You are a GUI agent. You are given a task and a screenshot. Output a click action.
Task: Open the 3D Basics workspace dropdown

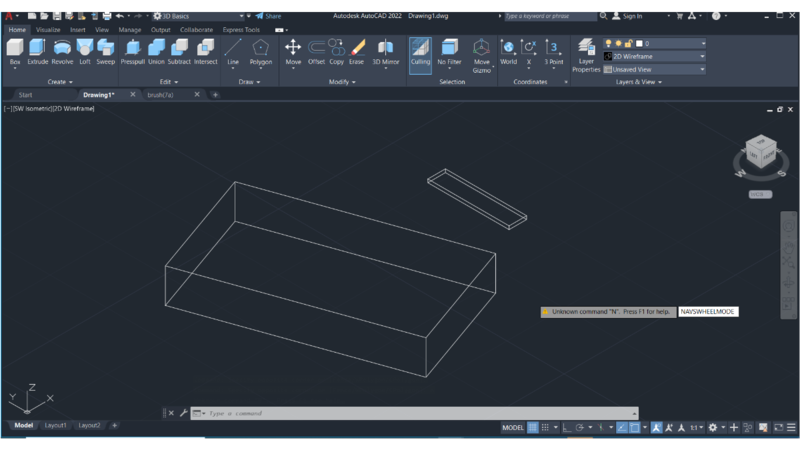tap(198, 16)
